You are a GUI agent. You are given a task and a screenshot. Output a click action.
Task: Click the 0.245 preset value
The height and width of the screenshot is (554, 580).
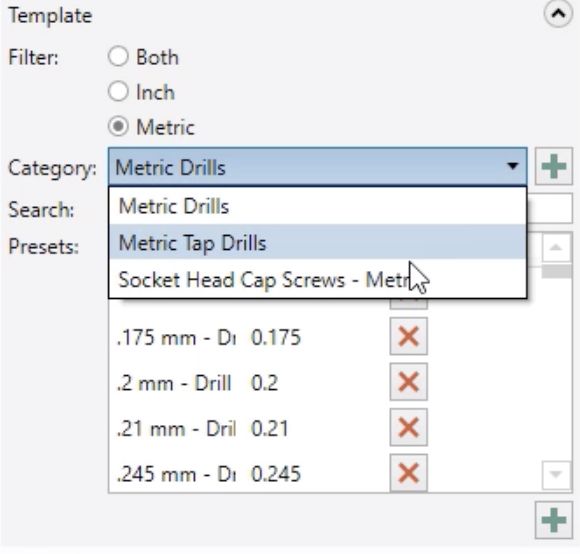[276, 474]
